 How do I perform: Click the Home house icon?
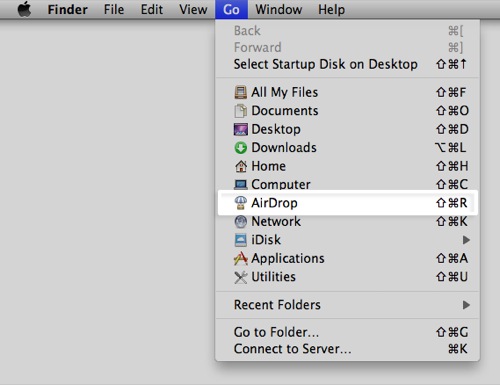(x=240, y=166)
